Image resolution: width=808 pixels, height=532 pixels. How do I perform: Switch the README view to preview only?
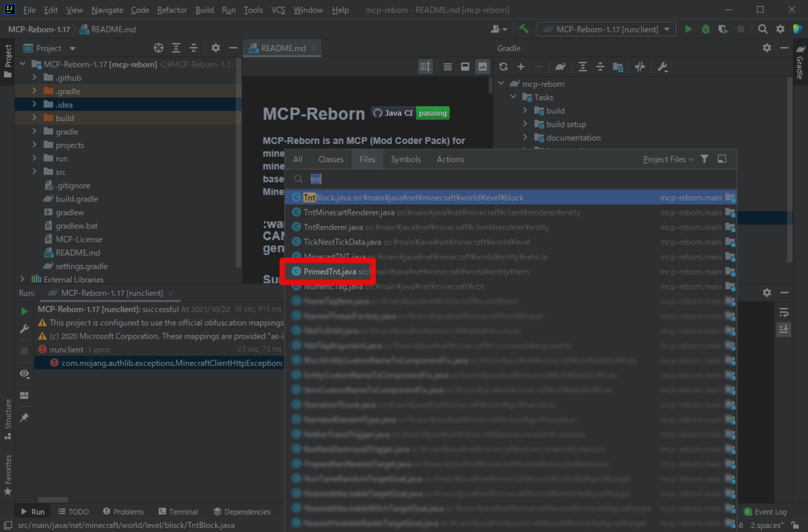pyautogui.click(x=482, y=67)
